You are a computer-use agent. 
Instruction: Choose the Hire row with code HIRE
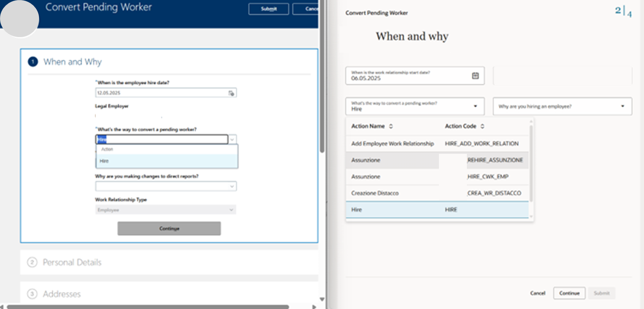(437, 209)
